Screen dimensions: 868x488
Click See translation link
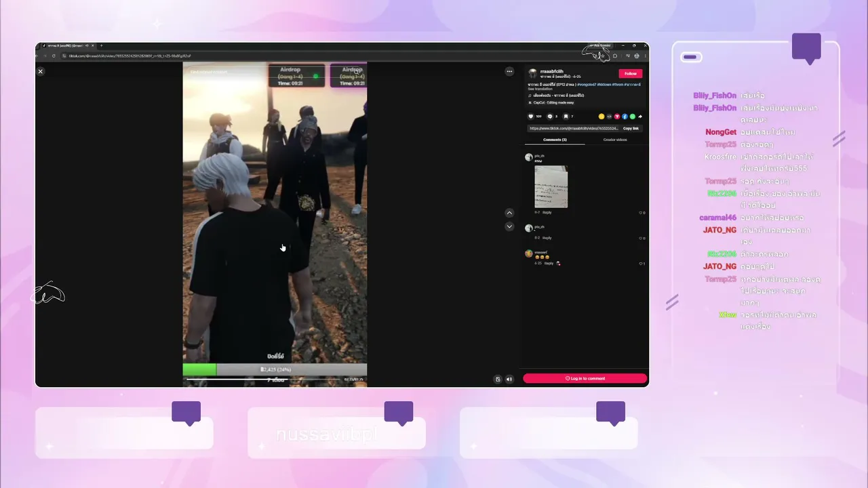[x=540, y=89]
